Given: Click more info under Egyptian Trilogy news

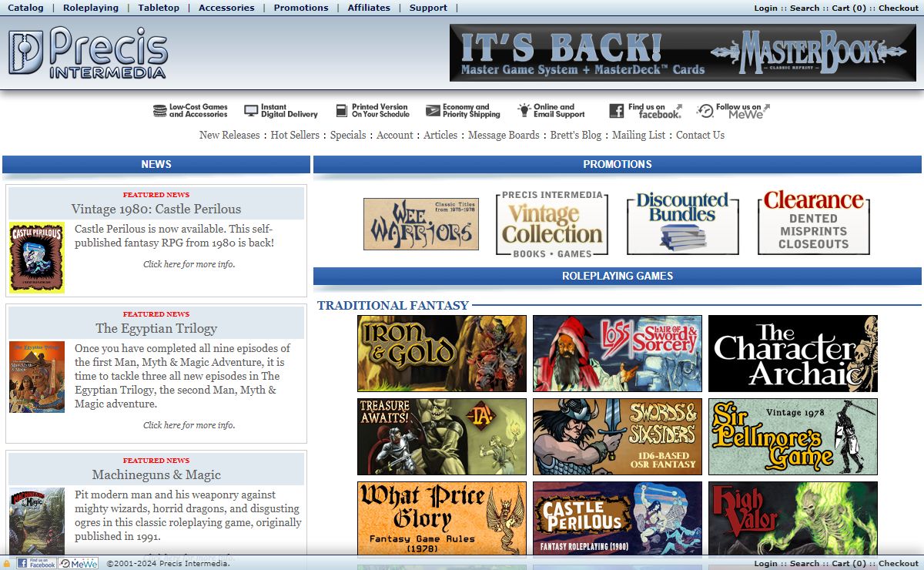Looking at the screenshot, I should [189, 425].
